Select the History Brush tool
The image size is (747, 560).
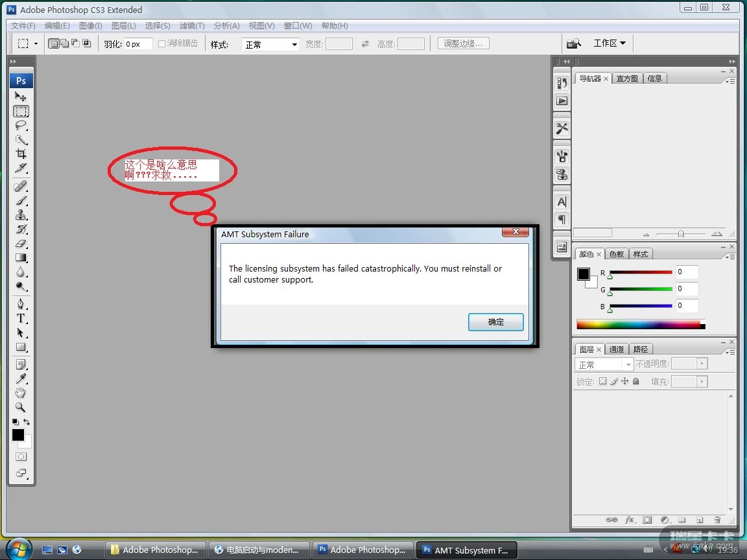[21, 229]
